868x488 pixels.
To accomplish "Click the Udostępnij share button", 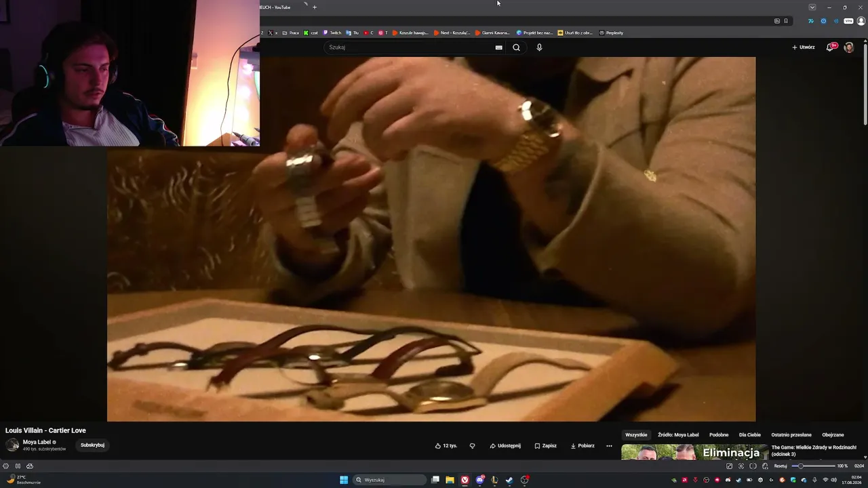I will pyautogui.click(x=505, y=446).
